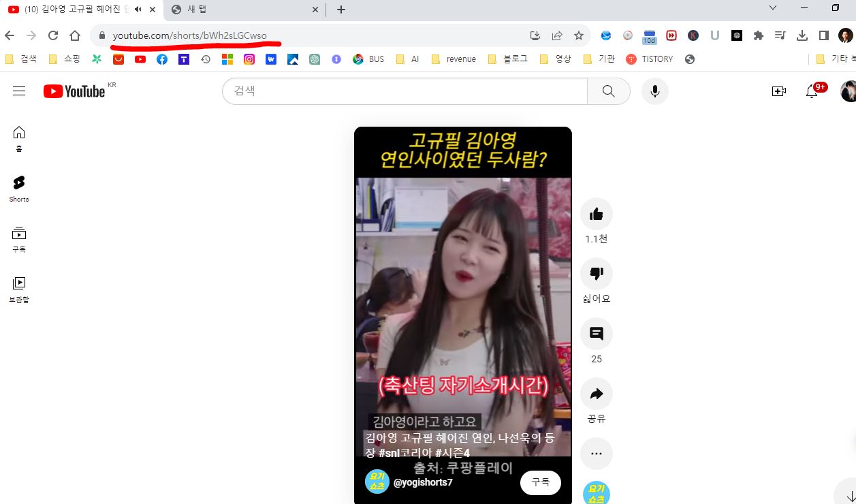Open the Facebook bookmark icon
The width and height of the screenshot is (856, 504).
point(162,59)
